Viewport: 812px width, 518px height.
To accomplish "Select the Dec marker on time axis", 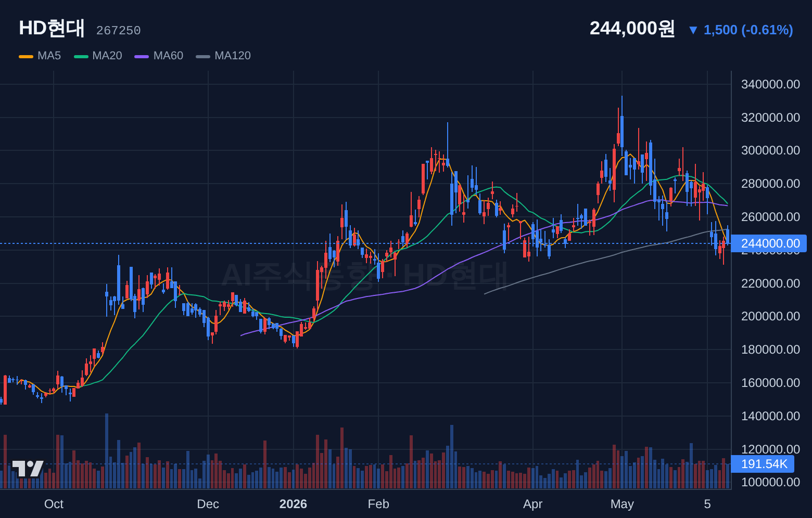I will point(208,504).
